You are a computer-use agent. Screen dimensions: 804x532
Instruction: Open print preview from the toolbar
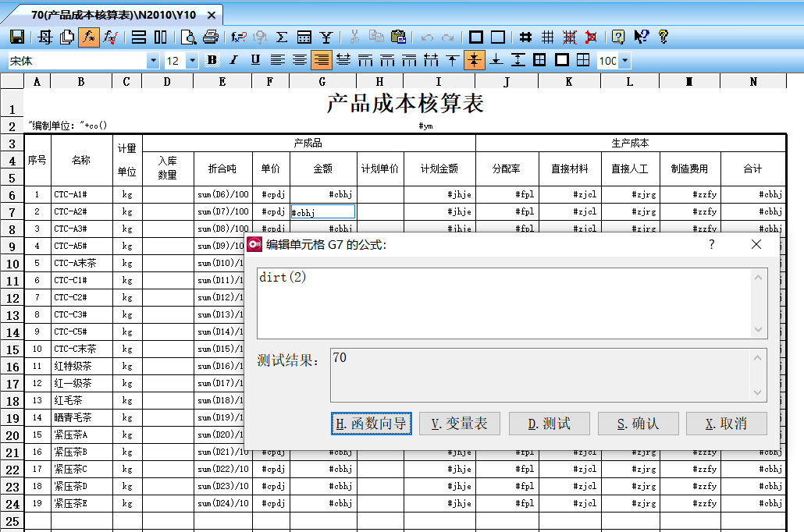pyautogui.click(x=188, y=37)
